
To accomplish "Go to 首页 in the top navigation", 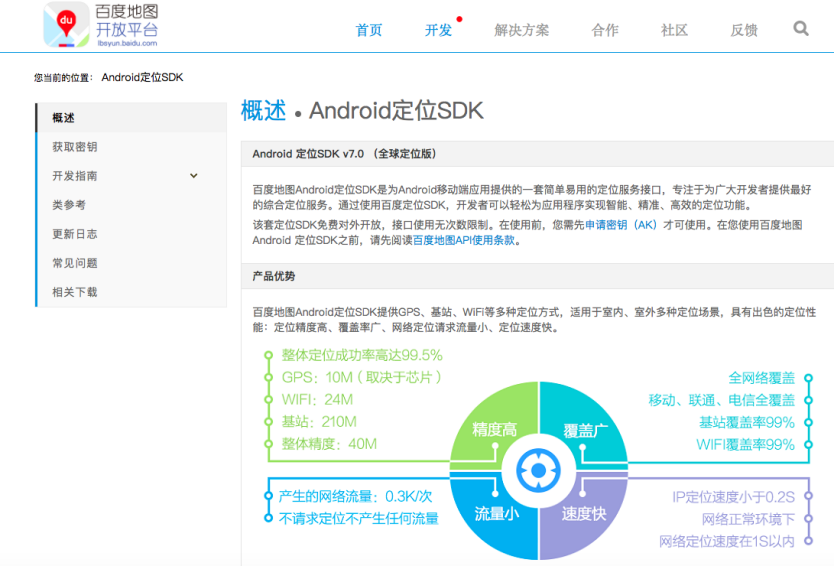I will click(x=369, y=30).
